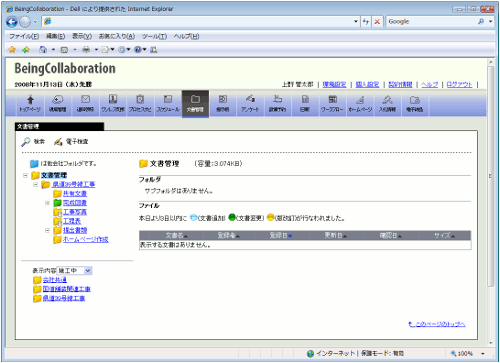This screenshot has width=500, height=363.
Task: Open the 契約情報 link
Action: (400, 85)
